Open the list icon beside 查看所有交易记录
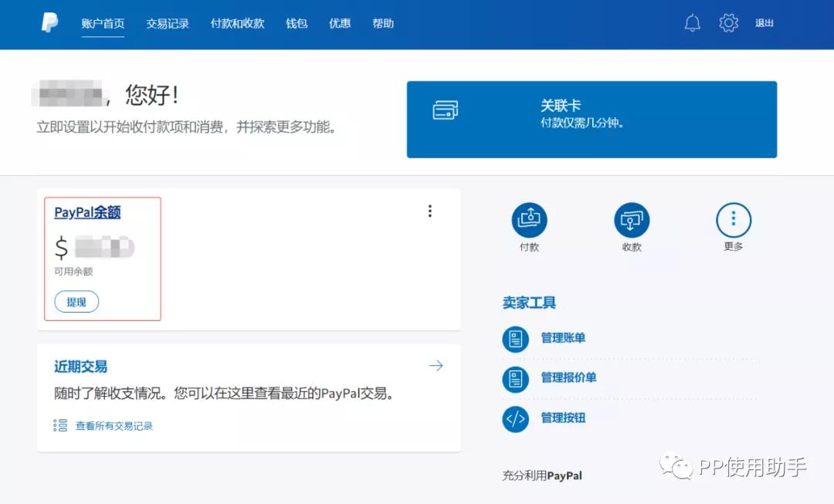The image size is (834, 504). pyautogui.click(x=59, y=425)
